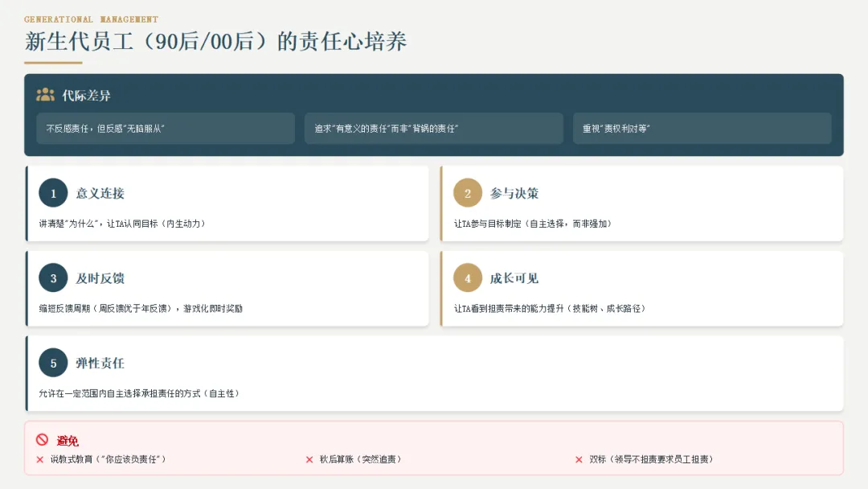Click the 弹性责任 card heading
The width and height of the screenshot is (868, 489).
pos(100,364)
